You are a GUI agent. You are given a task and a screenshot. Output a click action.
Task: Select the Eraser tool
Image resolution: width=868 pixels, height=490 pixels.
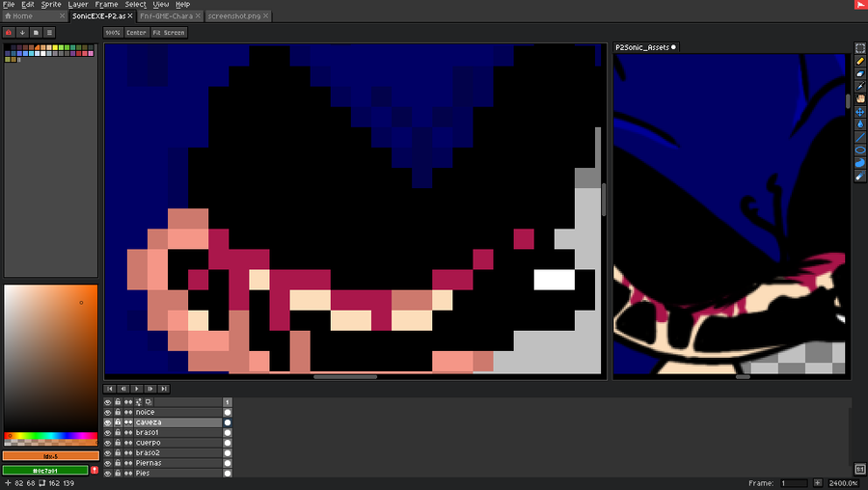point(859,73)
